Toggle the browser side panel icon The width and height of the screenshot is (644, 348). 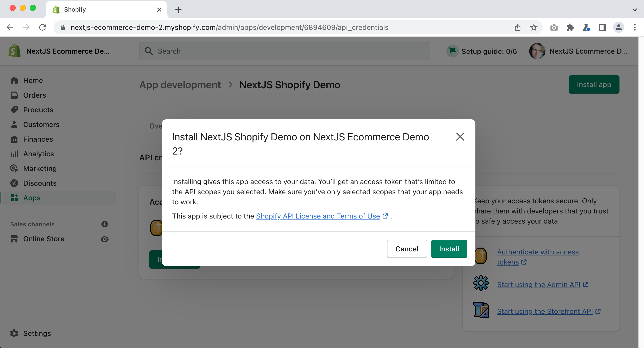[603, 27]
